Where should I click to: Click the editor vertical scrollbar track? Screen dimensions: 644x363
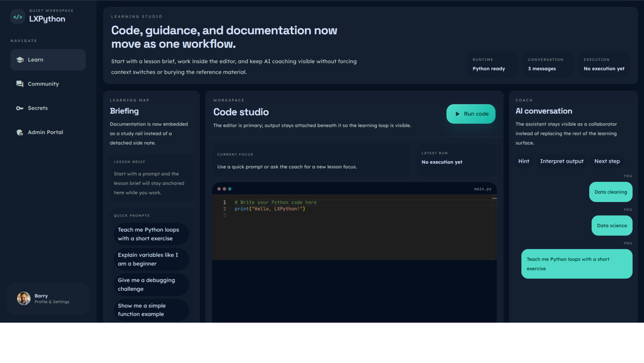[494, 227]
